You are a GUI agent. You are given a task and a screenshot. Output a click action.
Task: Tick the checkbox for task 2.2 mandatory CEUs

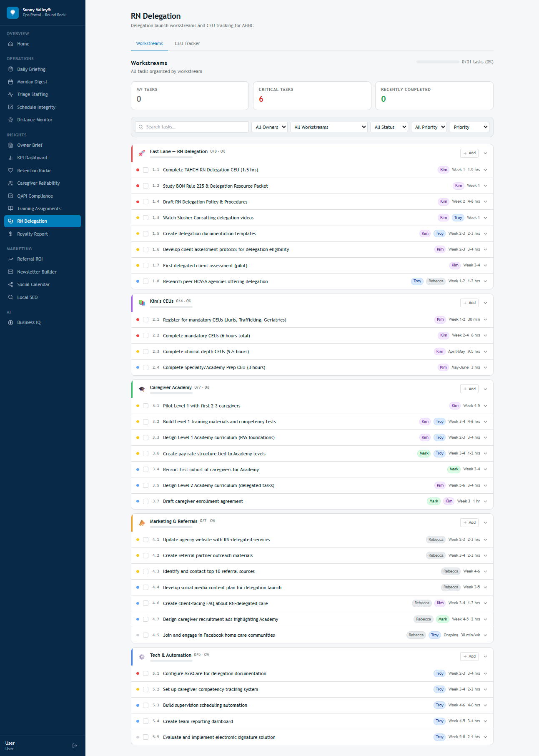[145, 336]
